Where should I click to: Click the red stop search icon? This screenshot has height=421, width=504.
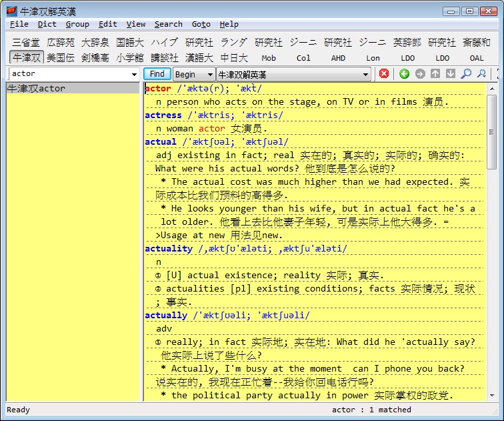(x=384, y=74)
